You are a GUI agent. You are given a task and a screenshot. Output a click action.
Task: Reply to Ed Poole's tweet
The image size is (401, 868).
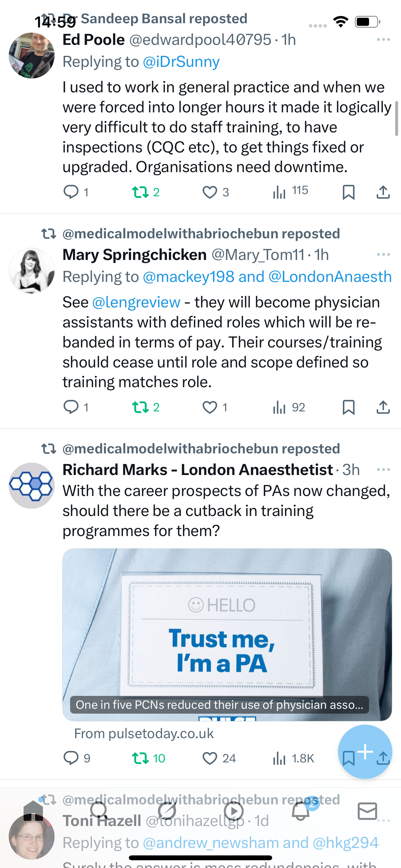pyautogui.click(x=71, y=192)
